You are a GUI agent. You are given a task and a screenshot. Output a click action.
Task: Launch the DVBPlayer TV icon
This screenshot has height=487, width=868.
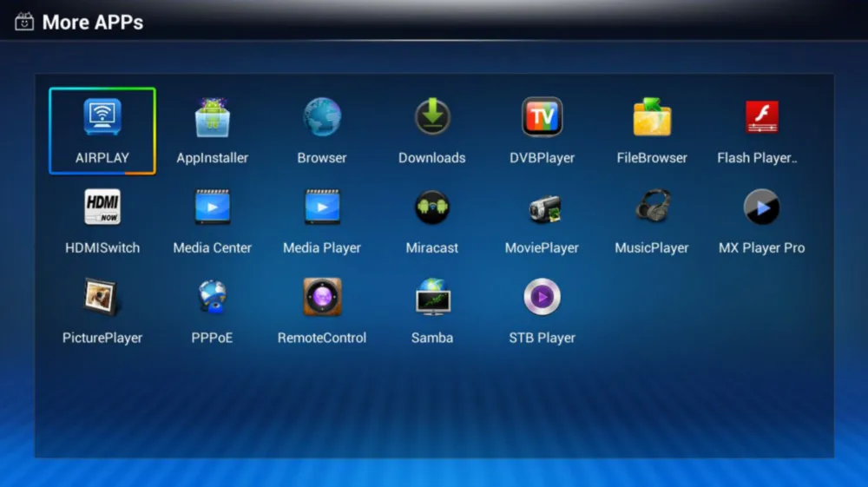tap(542, 117)
